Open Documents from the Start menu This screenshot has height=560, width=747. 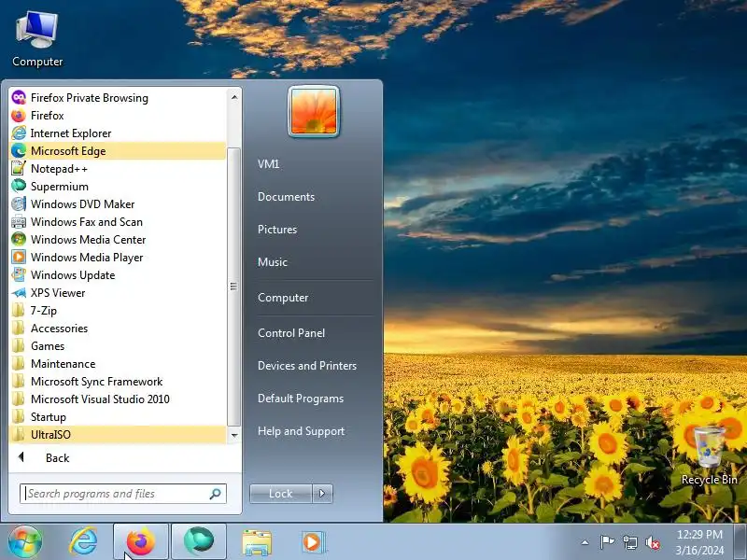(x=286, y=197)
